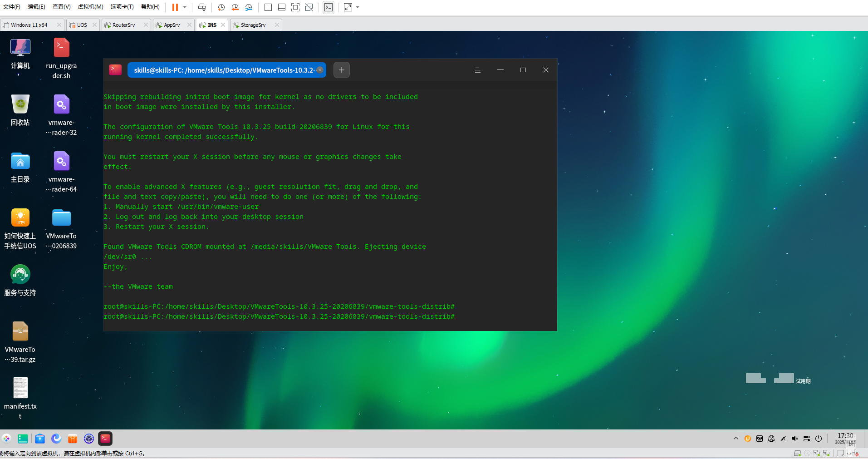Open the browser from the dock
The image size is (868, 459).
click(56, 439)
